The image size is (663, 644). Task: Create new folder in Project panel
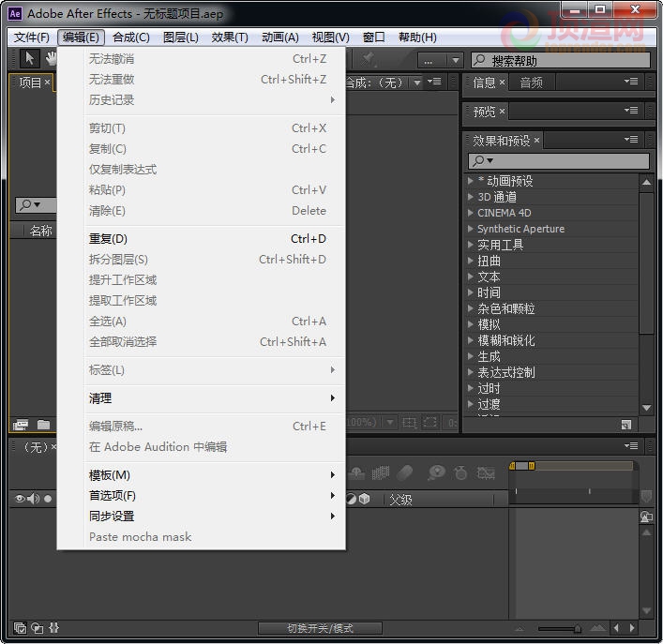click(x=43, y=424)
